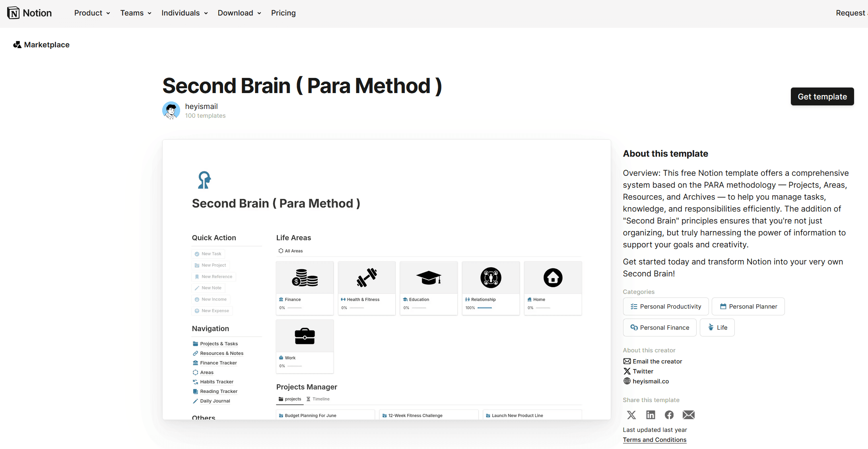The height and width of the screenshot is (449, 868).
Task: Share template on Facebook via icon
Action: coord(669,415)
